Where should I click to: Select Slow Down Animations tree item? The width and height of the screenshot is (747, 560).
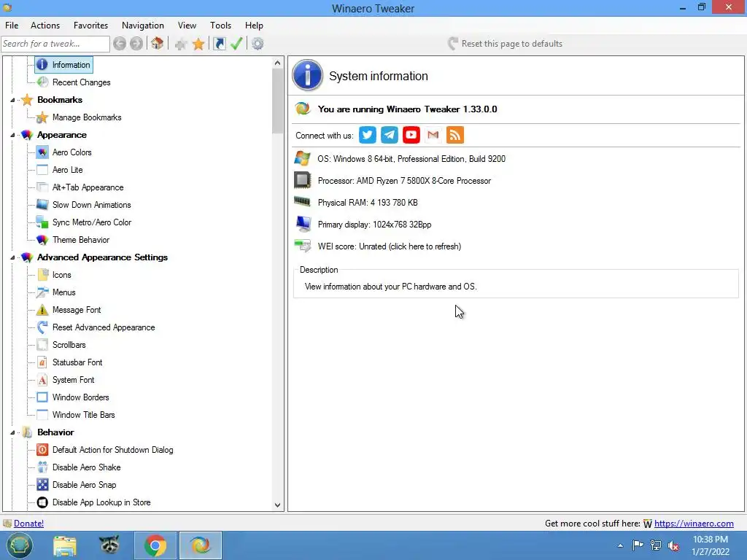pos(91,205)
